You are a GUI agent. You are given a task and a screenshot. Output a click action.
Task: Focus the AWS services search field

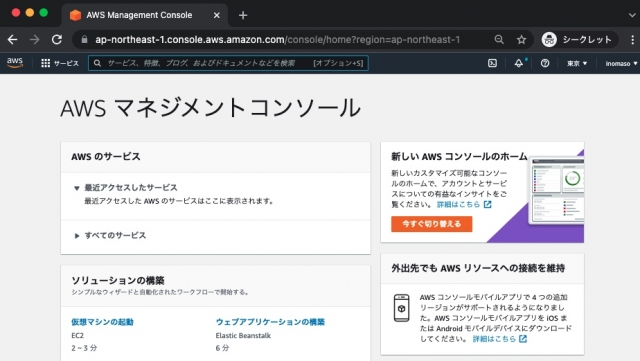pyautogui.click(x=229, y=63)
